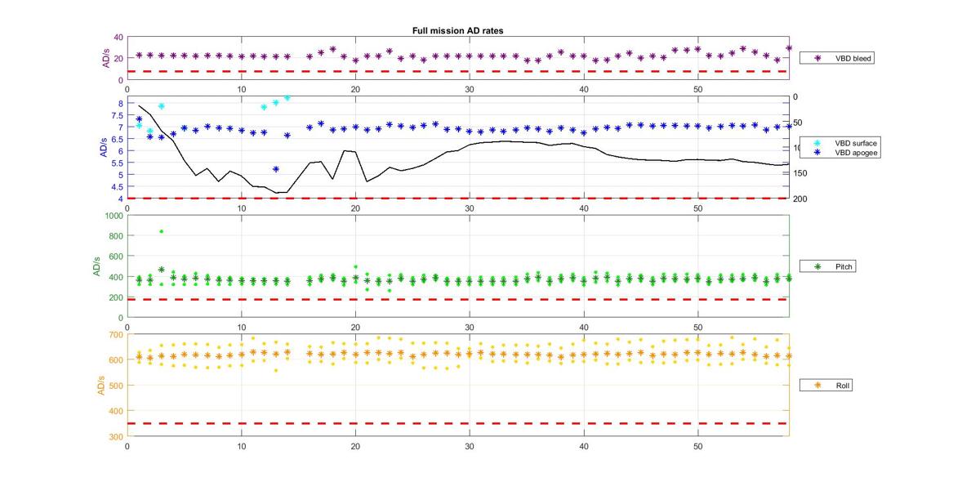The image size is (980, 491).
Task: Click the 4.5 tick label on VBD axis
Action: click(117, 186)
